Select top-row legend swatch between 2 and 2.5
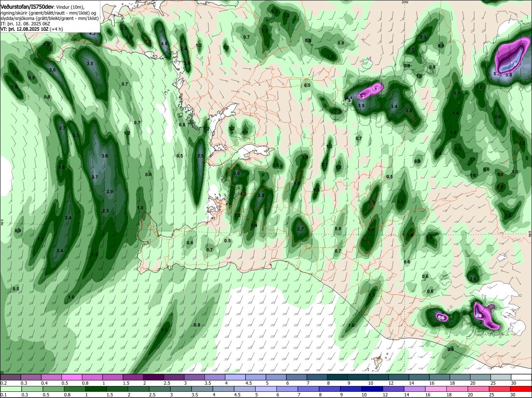Screen dimensions: 532x398 (x=153, y=377)
